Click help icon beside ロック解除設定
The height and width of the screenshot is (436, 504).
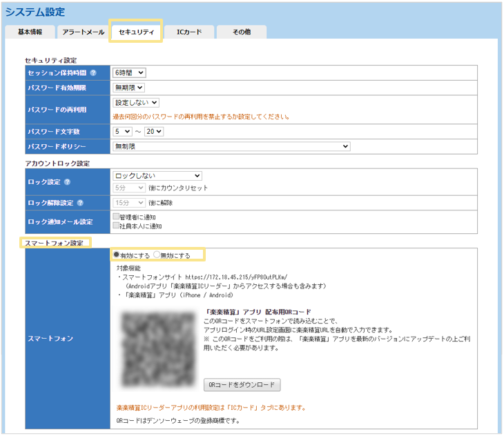pyautogui.click(x=81, y=203)
